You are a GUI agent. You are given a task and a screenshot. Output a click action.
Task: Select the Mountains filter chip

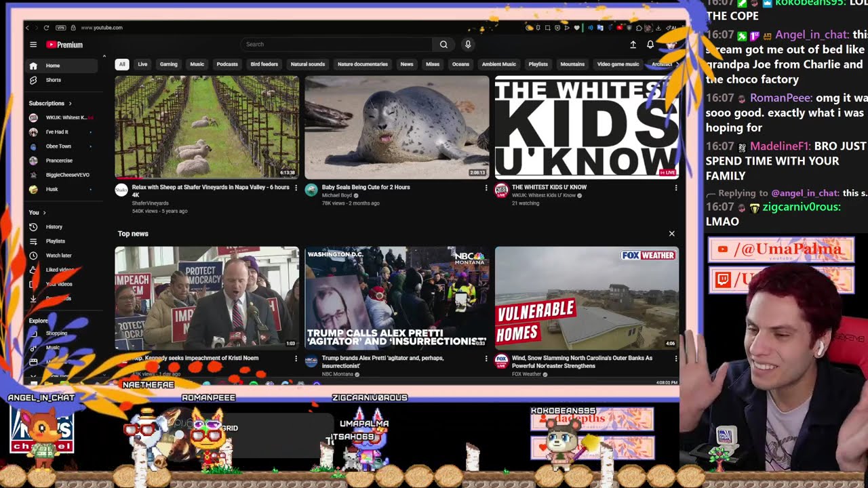point(572,64)
